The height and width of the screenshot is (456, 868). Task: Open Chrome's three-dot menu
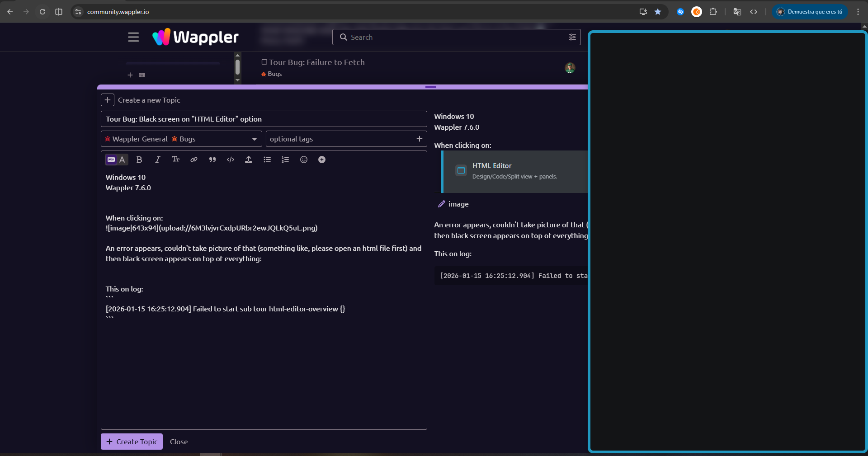858,12
